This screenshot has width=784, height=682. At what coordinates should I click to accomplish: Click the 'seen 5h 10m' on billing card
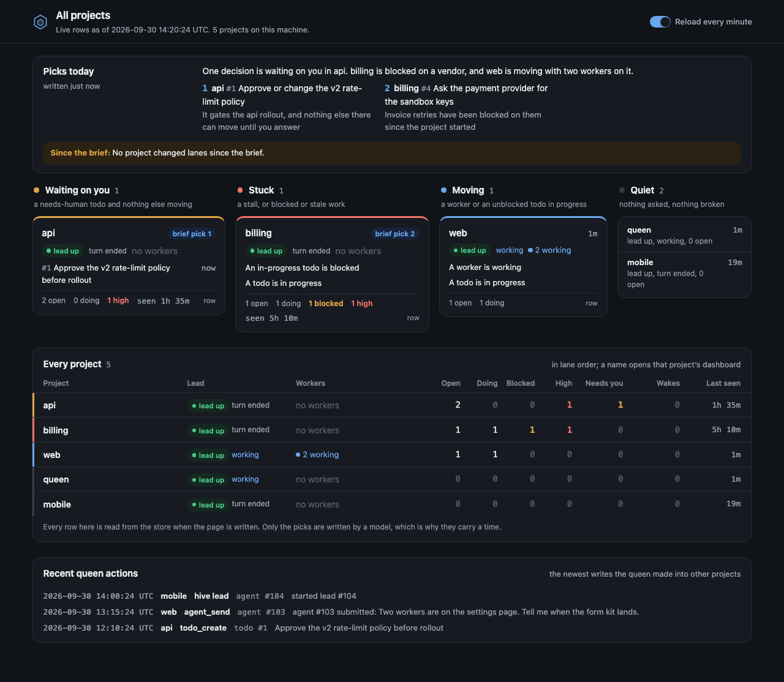[272, 318]
